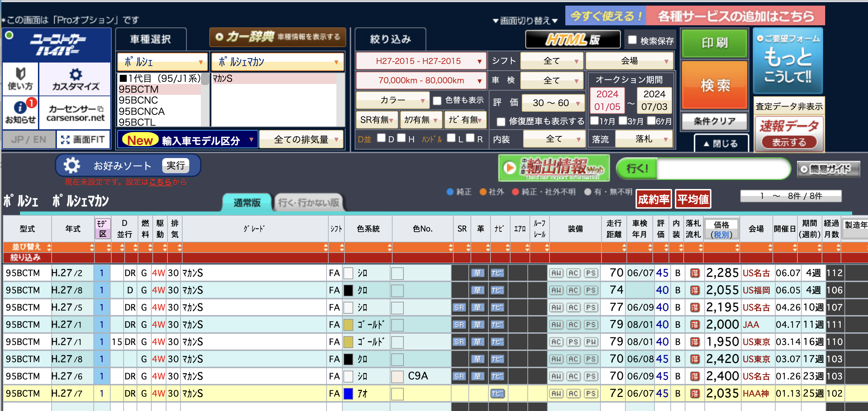Open the 70,000km - 80,000km mileage dropdown
Viewport: 868px width, 411px height.
(x=421, y=81)
